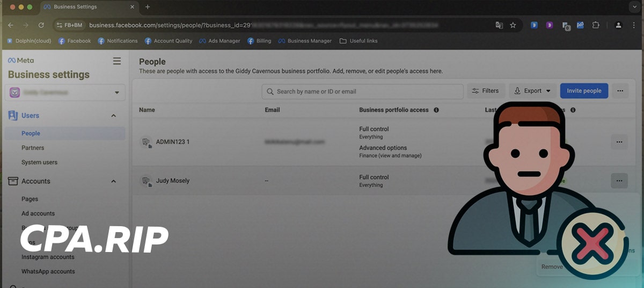Image resolution: width=644 pixels, height=288 pixels.
Task: Click the Business settings sidebar title
Action: 49,75
